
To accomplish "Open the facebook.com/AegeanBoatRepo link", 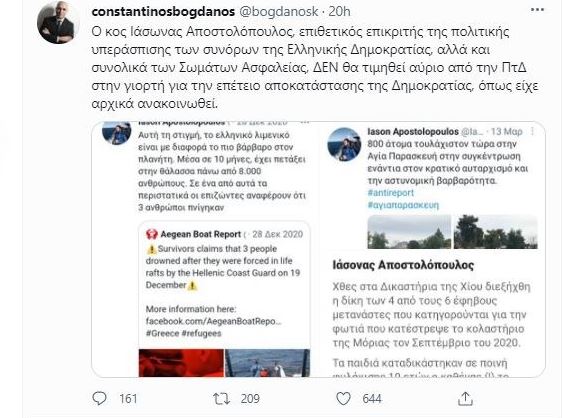I will click(214, 321).
